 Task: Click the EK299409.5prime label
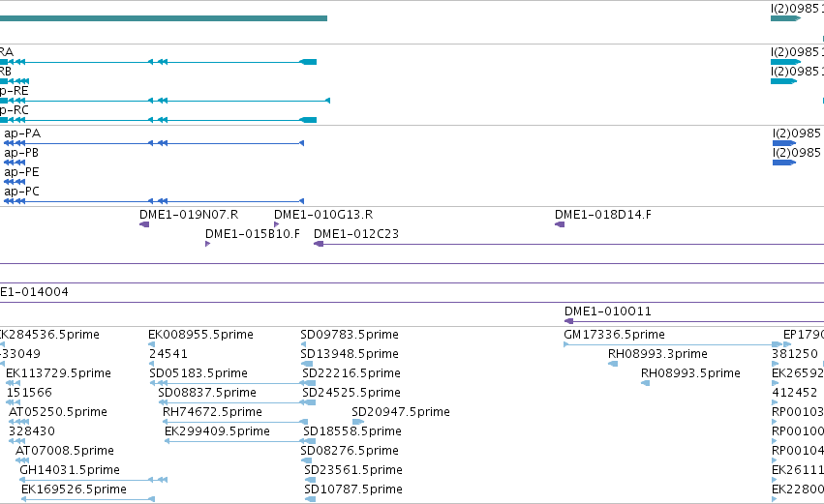pyautogui.click(x=217, y=431)
